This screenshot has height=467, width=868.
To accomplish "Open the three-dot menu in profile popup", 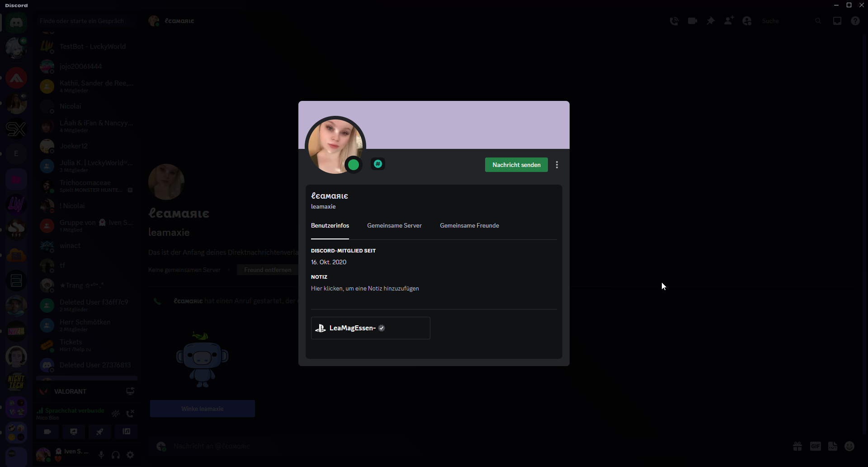I will pos(557,165).
